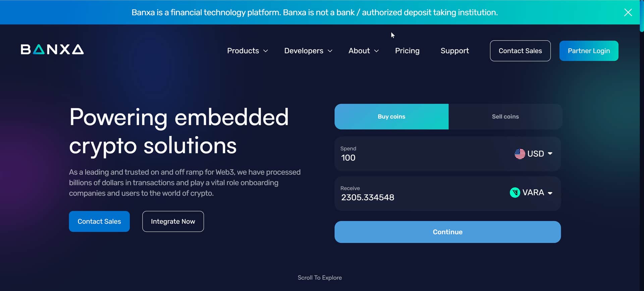Click the green VARA coin icon
The width and height of the screenshot is (644, 291).
515,193
